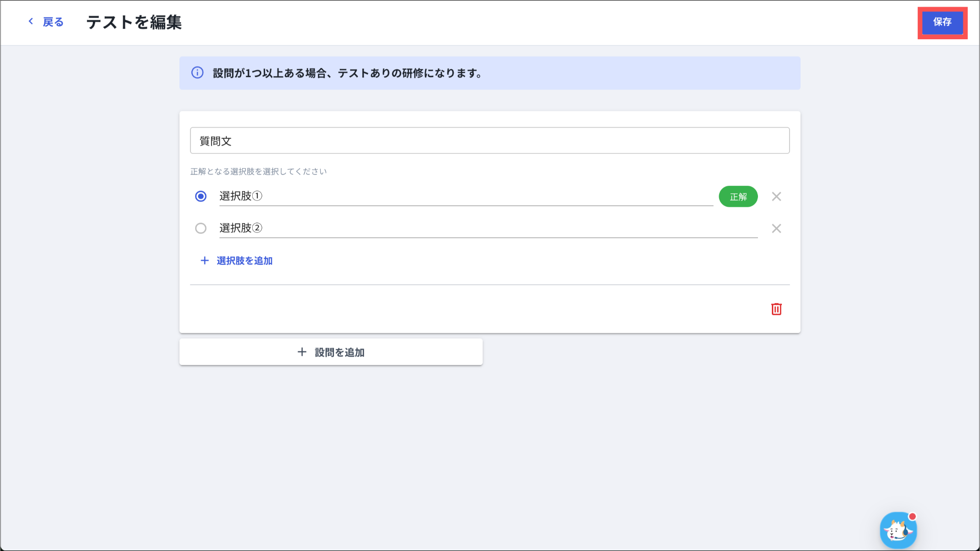Click the info icon in the banner

pos(197,73)
